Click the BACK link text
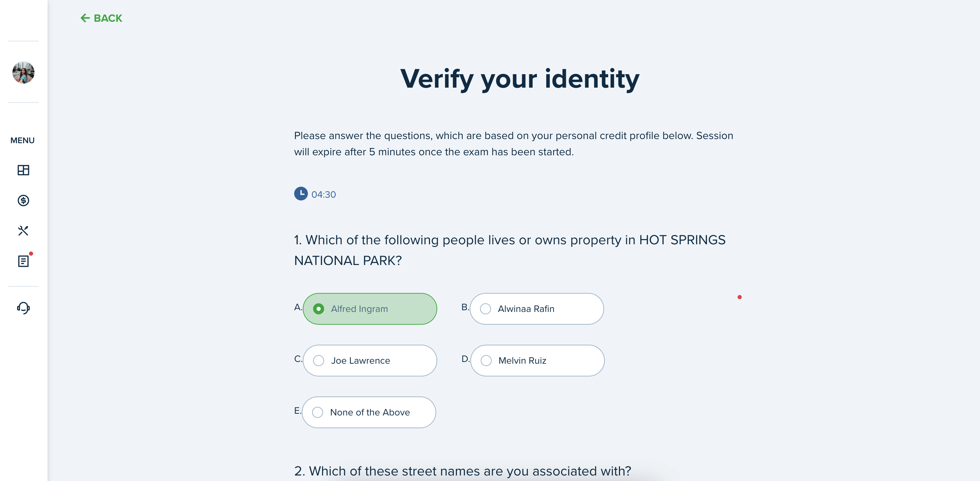The height and width of the screenshot is (481, 980). pos(108,18)
